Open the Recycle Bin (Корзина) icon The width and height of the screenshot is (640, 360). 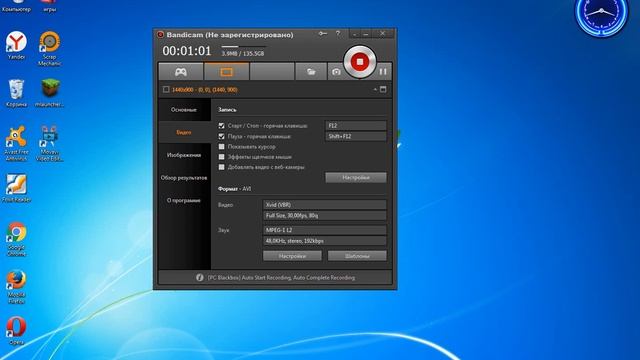[16, 93]
